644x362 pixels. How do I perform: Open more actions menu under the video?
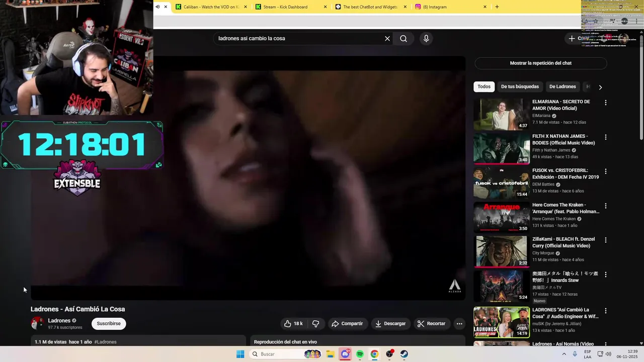pos(459,324)
